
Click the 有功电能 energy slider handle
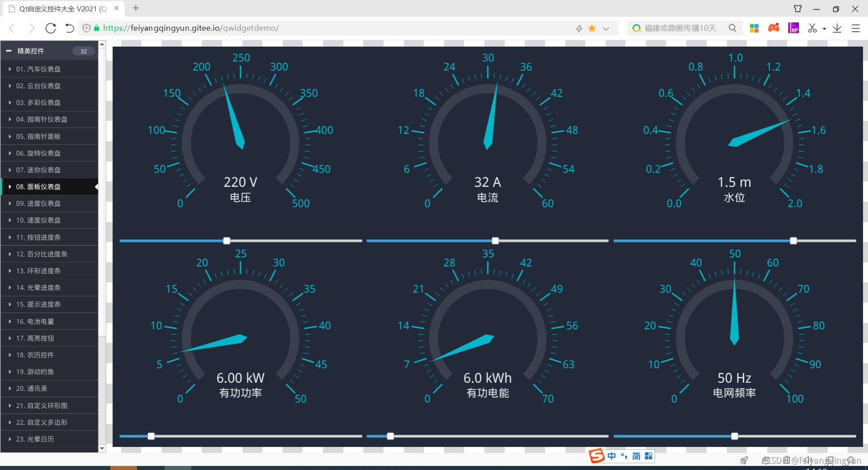[x=391, y=436]
